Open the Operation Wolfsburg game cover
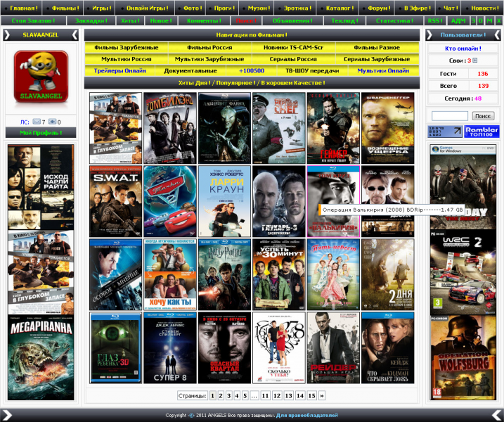Image resolution: width=504 pixels, height=422 pixels. point(463,358)
